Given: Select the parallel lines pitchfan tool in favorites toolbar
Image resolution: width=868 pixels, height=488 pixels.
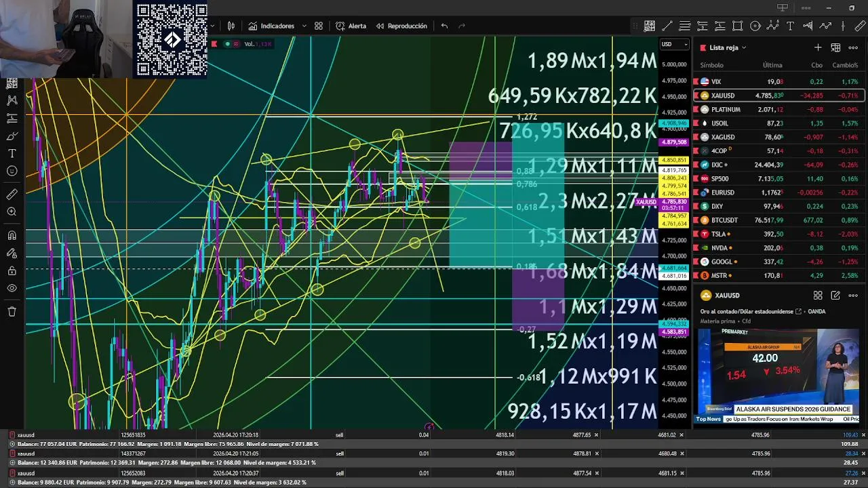Looking at the screenshot, I should pos(685,26).
